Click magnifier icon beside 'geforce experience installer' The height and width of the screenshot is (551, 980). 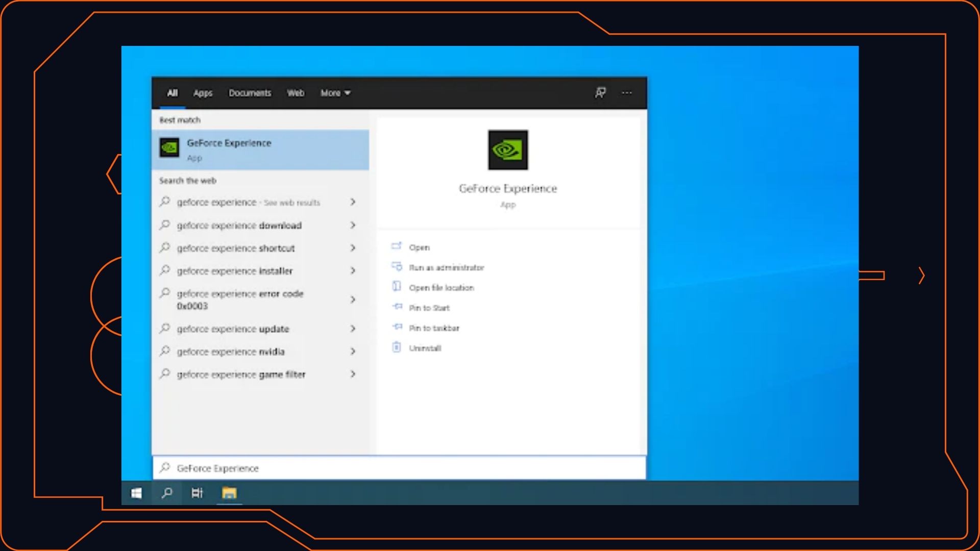click(164, 270)
